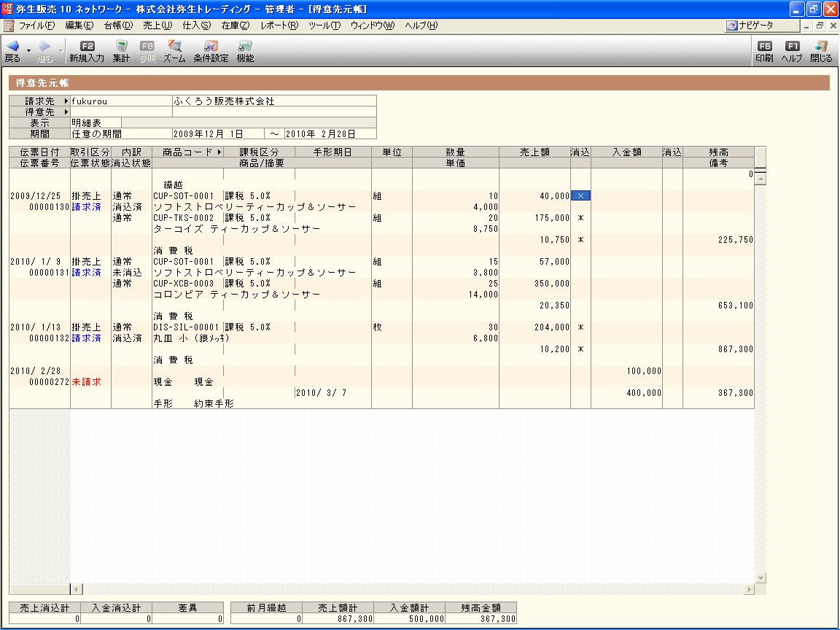Screen dimensions: 840x630
Task: Select product code CUP-XCB-0003
Action: coord(183,284)
